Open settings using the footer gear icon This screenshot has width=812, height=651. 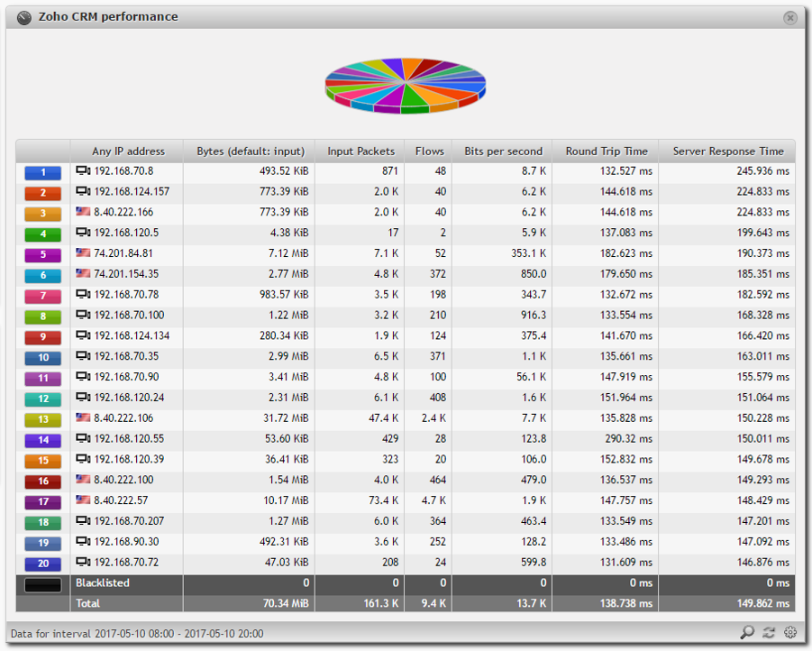pos(790,632)
